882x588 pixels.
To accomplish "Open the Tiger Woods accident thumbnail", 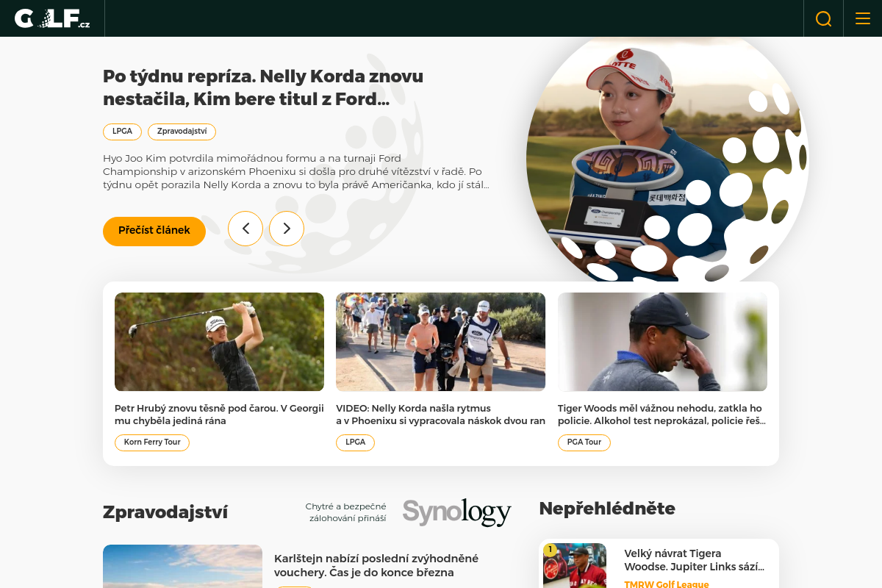I will [662, 342].
